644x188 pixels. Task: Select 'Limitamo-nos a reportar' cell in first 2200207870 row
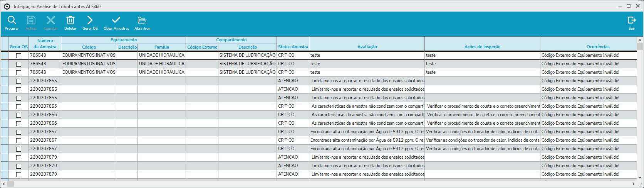coord(367,157)
